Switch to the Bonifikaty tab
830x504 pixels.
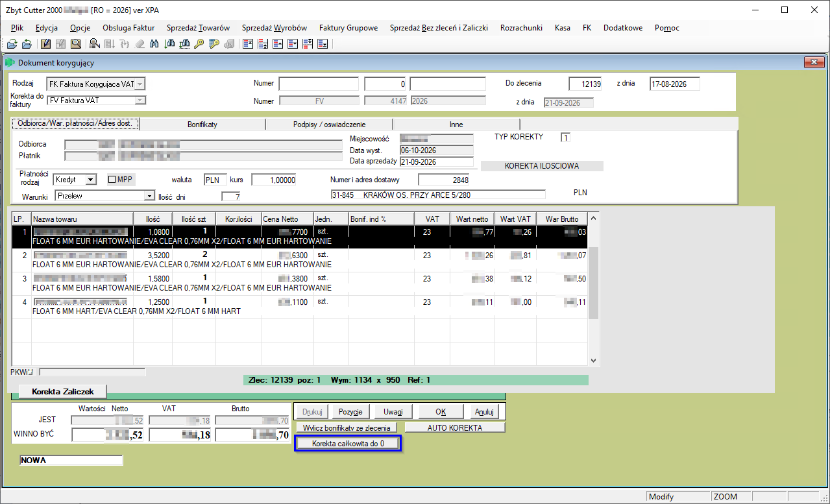click(x=202, y=123)
